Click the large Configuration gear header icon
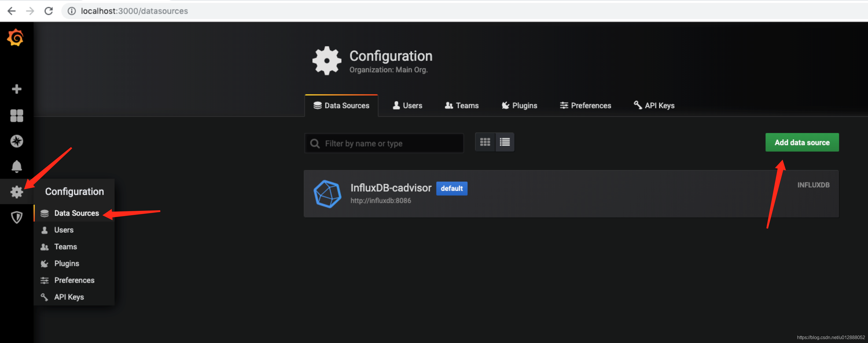 click(326, 61)
